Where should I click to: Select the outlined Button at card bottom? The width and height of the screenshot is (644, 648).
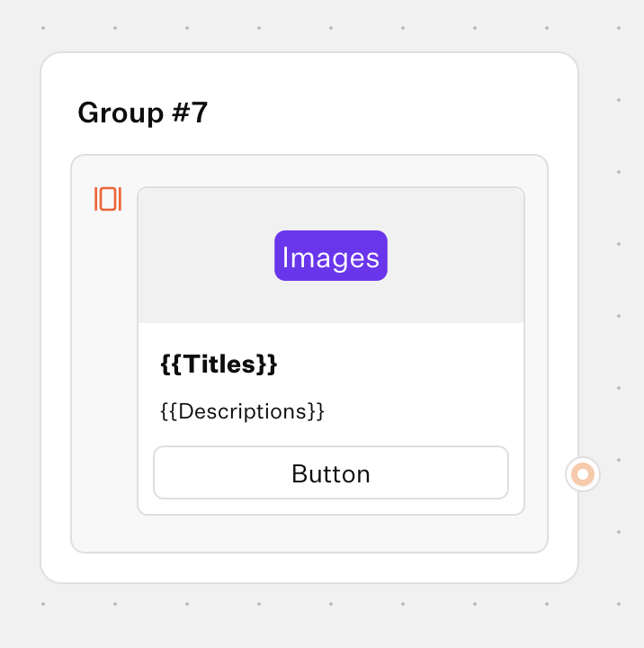point(331,472)
